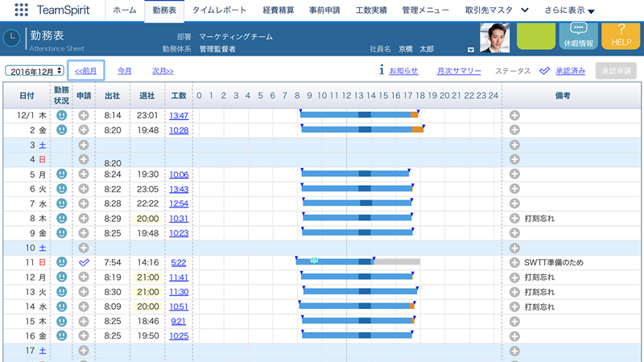Click the お知らせ info icon

click(382, 71)
